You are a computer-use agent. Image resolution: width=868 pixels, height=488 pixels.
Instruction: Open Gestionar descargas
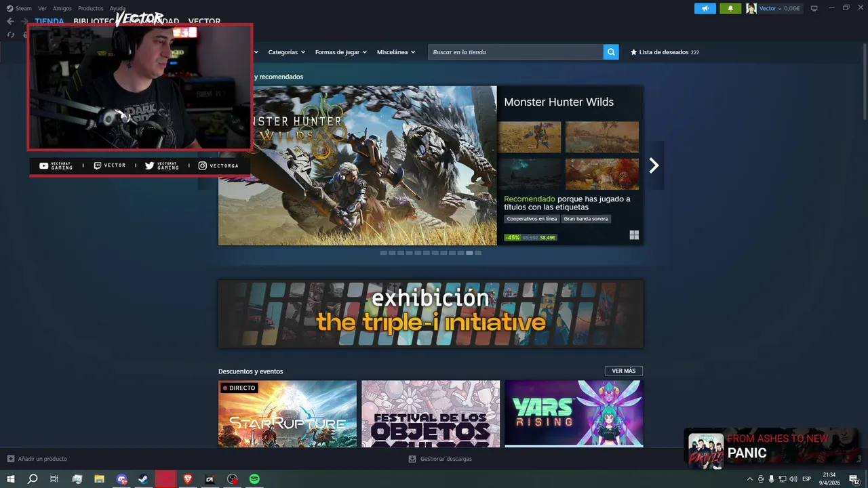point(440,459)
